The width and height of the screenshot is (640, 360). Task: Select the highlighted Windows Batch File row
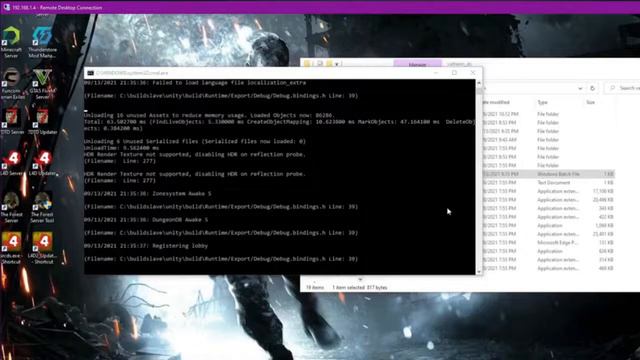click(x=549, y=174)
